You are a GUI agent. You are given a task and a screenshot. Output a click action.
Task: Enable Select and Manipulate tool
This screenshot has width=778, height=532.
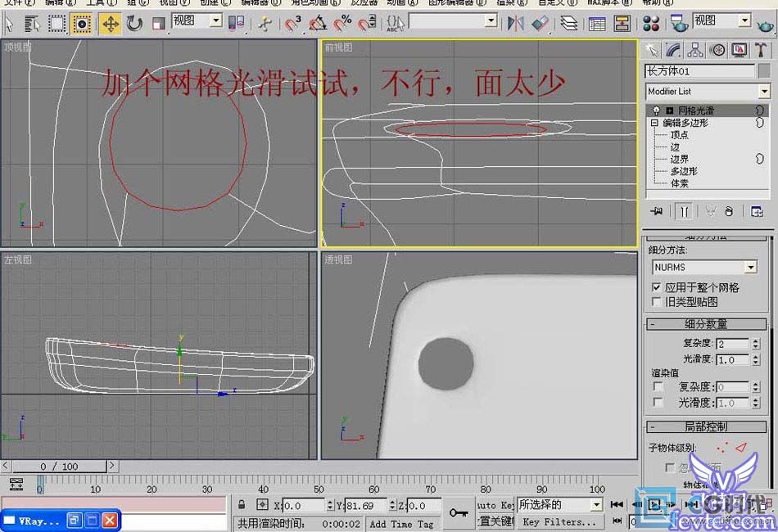tap(265, 24)
